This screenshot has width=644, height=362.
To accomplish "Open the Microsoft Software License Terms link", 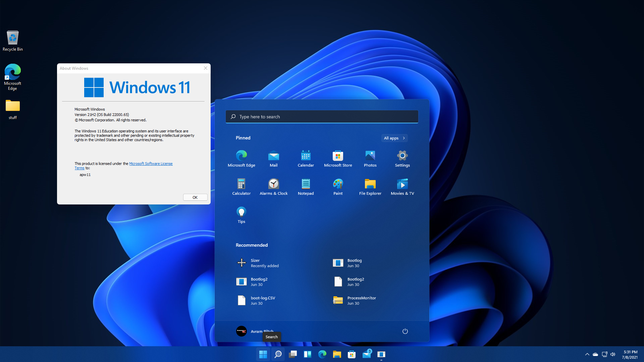I will click(151, 164).
